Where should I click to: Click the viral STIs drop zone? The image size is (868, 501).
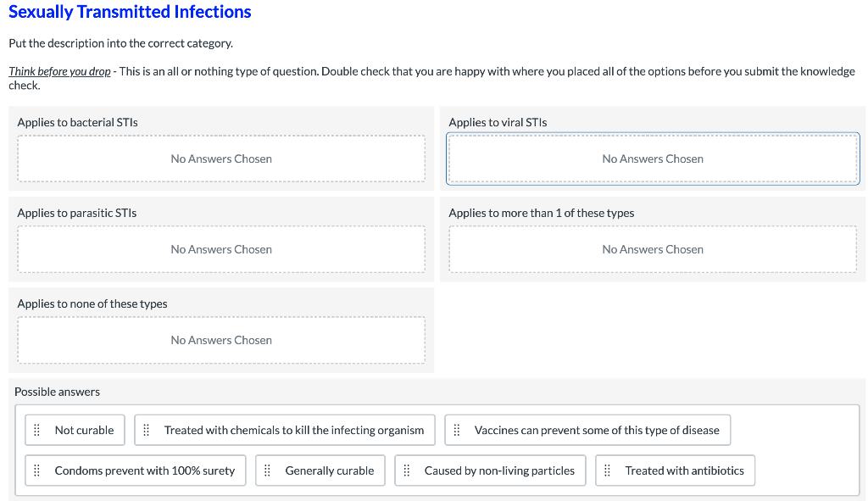[x=653, y=159]
